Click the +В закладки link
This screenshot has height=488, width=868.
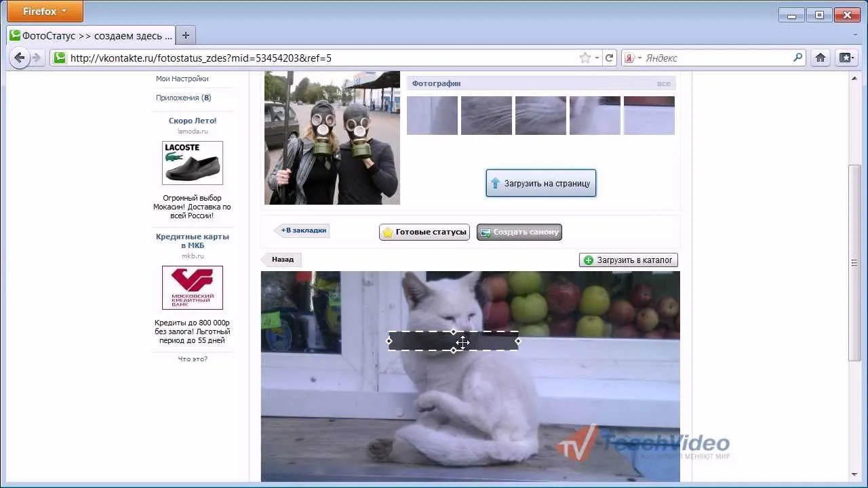(302, 230)
